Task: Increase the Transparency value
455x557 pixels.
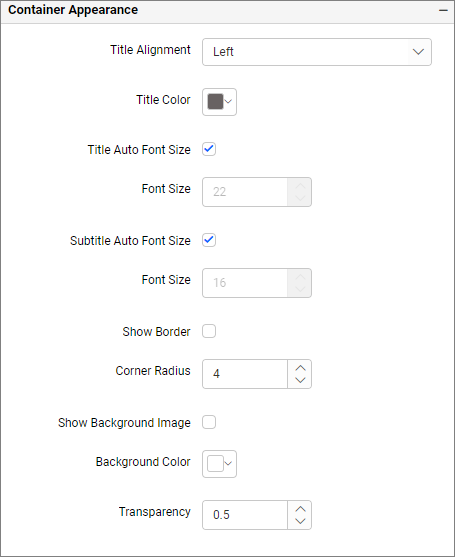Action: tap(300, 509)
